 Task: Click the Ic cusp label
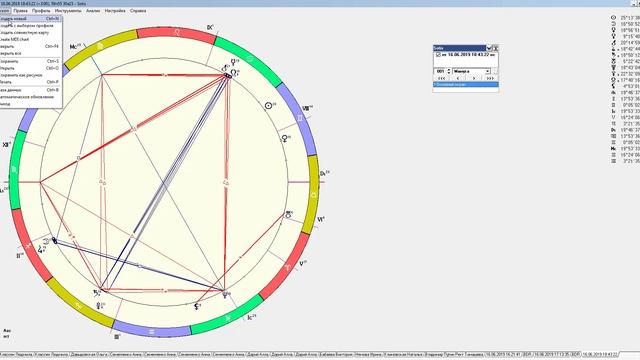click(251, 317)
